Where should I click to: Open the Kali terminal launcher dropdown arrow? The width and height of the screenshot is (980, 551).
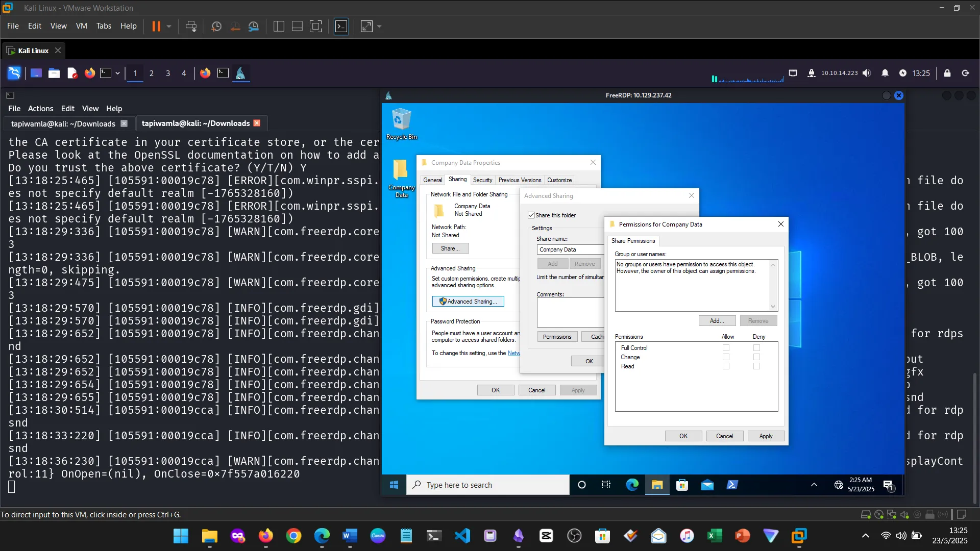[x=117, y=73]
